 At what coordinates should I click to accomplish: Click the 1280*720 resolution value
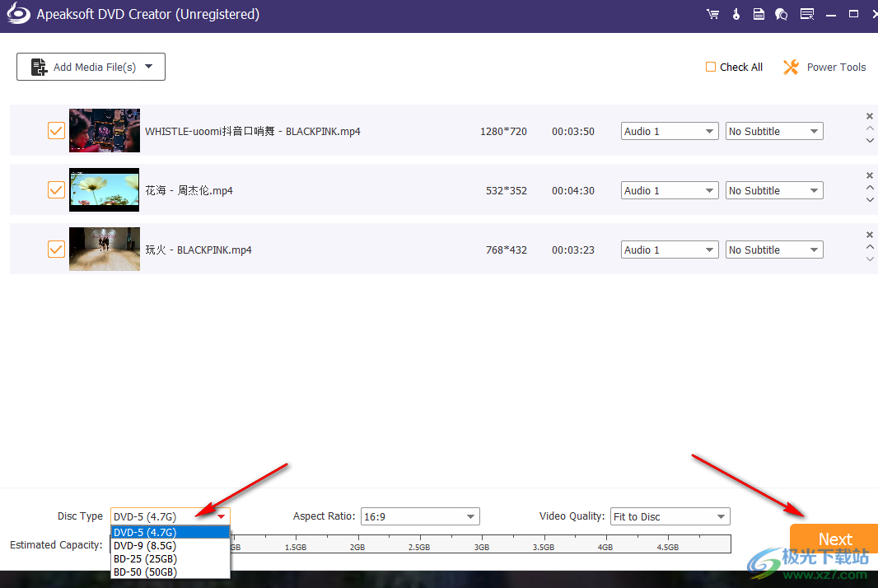tap(503, 132)
